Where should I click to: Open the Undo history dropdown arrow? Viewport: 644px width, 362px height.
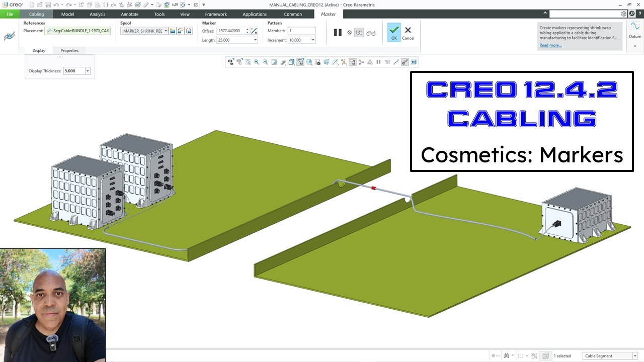point(62,5)
